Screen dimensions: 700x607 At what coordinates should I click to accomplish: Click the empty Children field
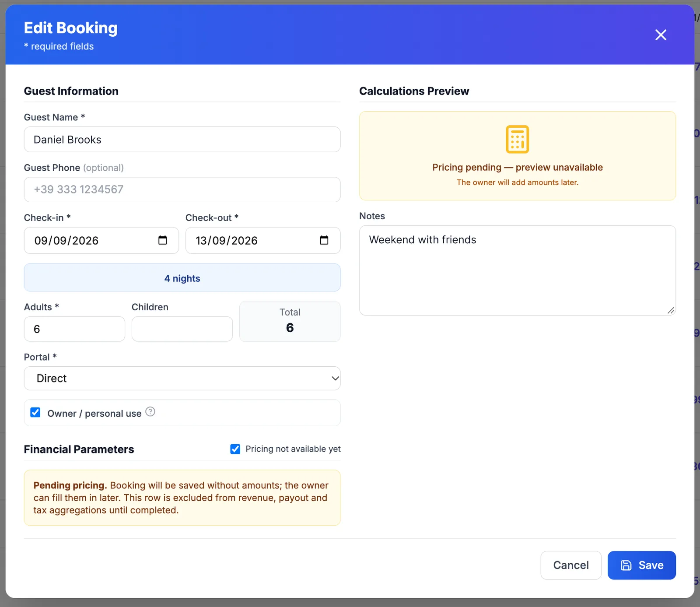[x=182, y=329]
